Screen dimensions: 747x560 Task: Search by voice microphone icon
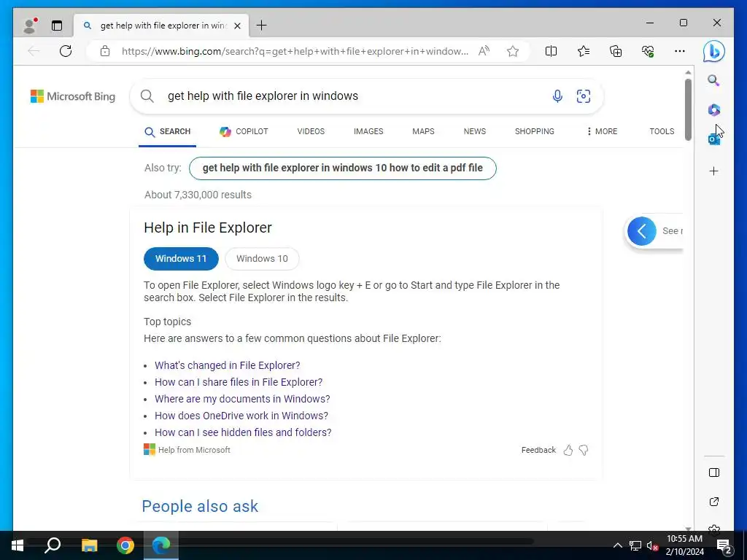coord(557,96)
